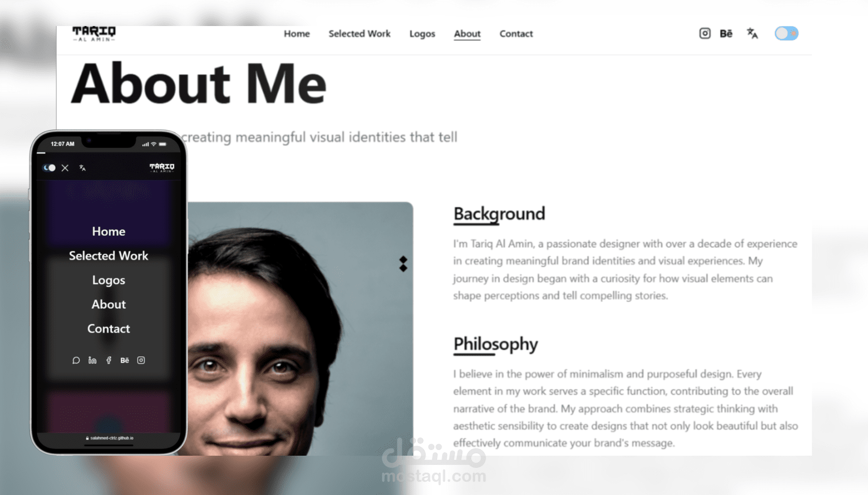Close the mobile menu with X icon
Viewport: 868px width, 495px height.
tap(65, 168)
